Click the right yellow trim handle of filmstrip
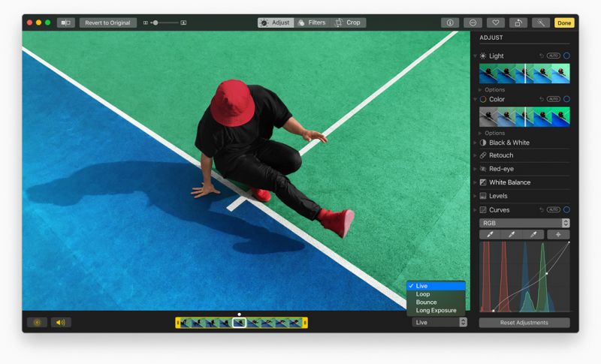Image resolution: width=601 pixels, height=364 pixels. click(305, 323)
